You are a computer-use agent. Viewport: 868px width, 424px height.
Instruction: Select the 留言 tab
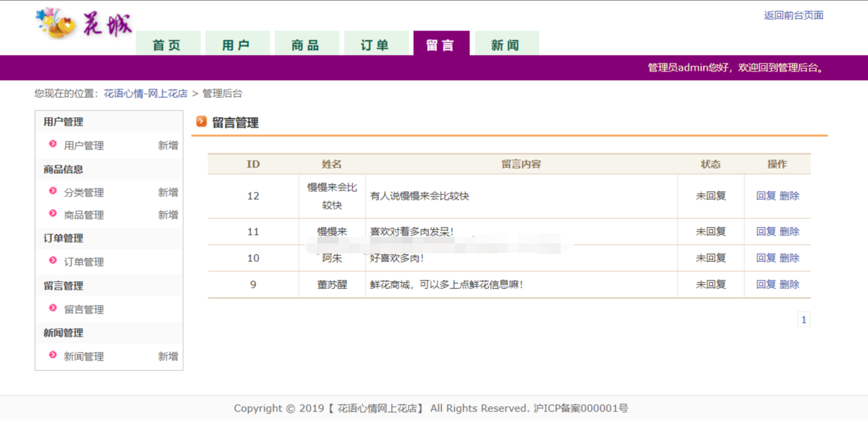tap(441, 44)
